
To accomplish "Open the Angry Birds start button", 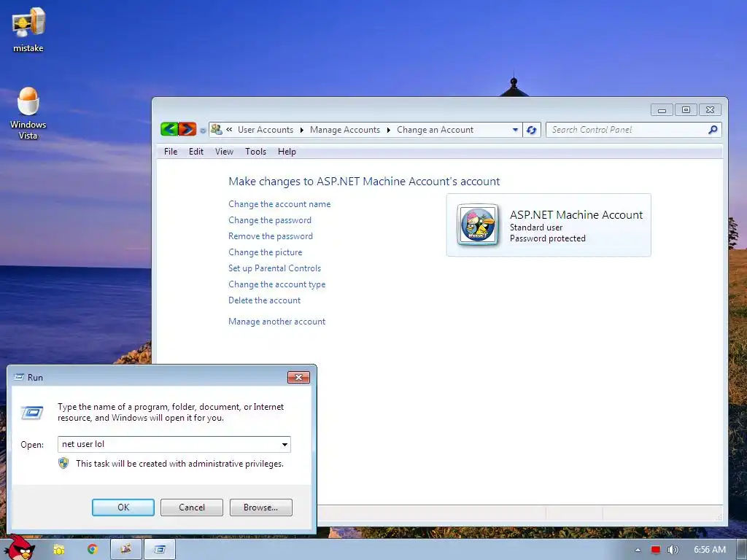I will point(20,548).
